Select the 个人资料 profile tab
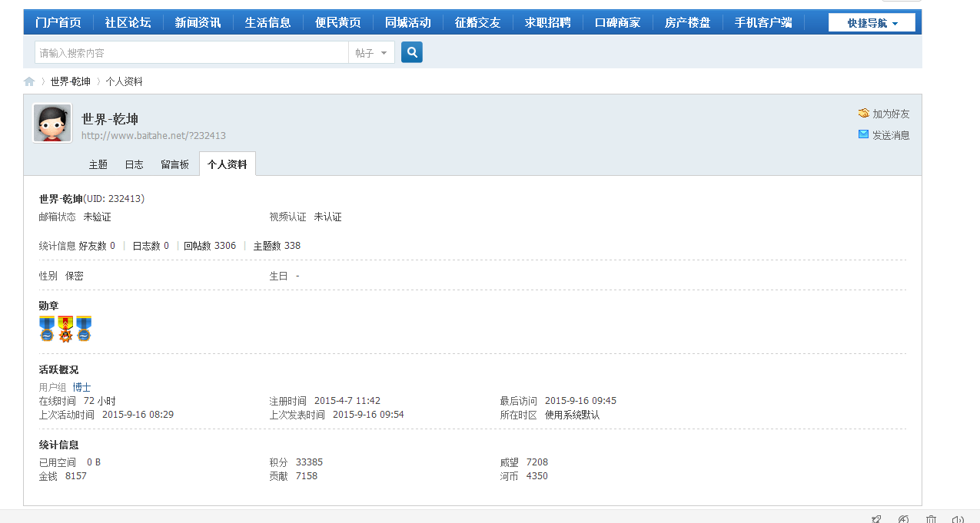 (228, 164)
